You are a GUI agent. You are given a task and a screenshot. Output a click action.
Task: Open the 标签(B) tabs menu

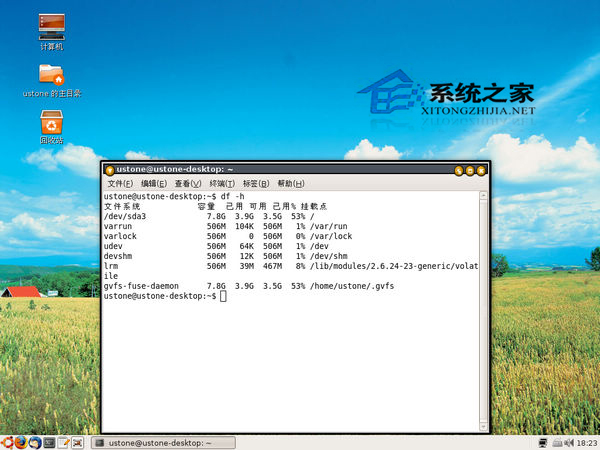click(256, 184)
